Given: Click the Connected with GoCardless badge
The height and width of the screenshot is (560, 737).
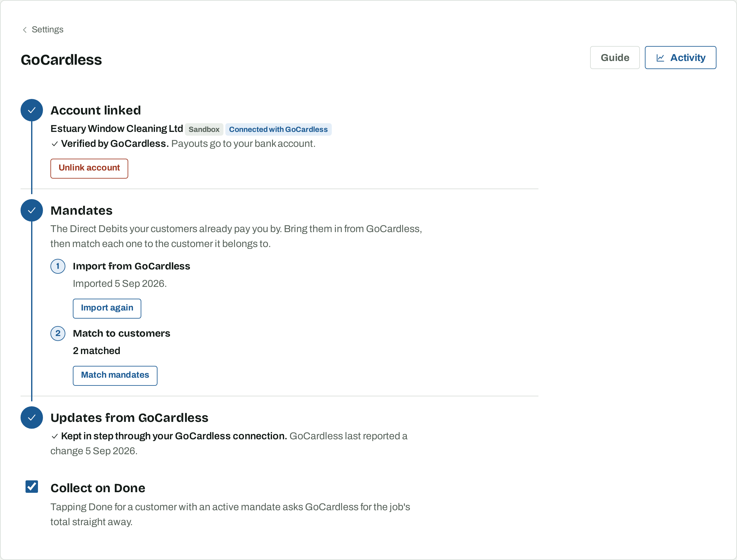Looking at the screenshot, I should [x=278, y=129].
